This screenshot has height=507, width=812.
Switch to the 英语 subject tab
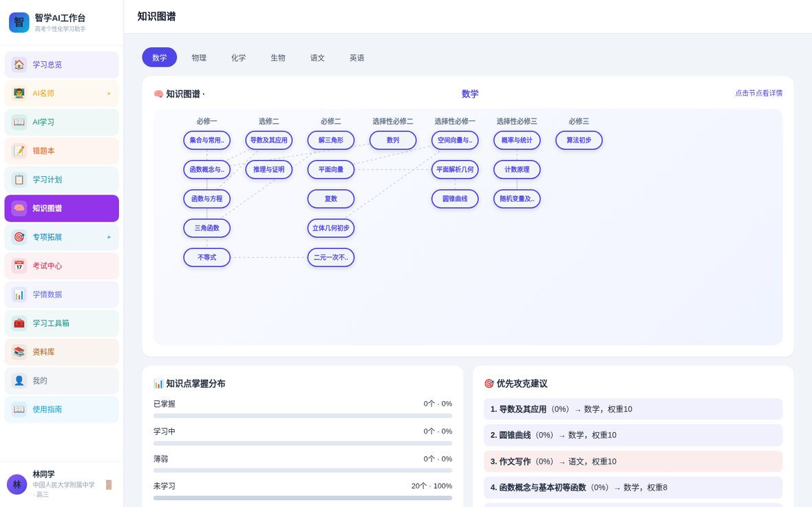[x=357, y=58]
